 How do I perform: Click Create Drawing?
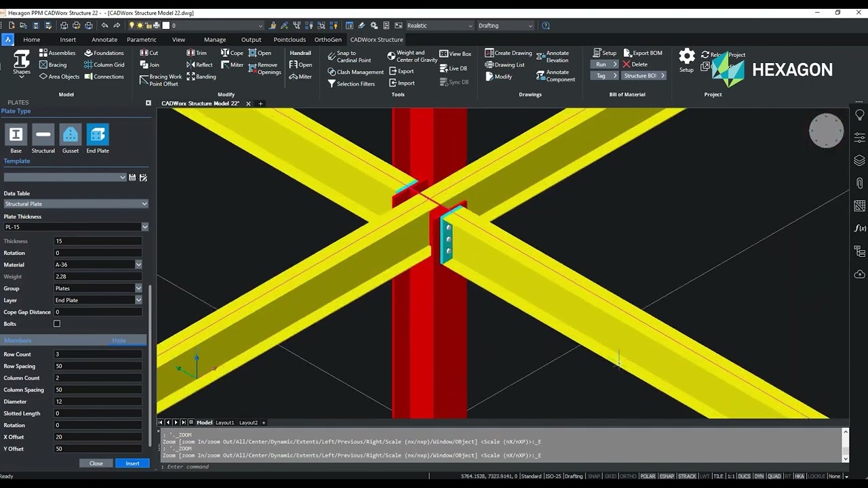tap(508, 53)
